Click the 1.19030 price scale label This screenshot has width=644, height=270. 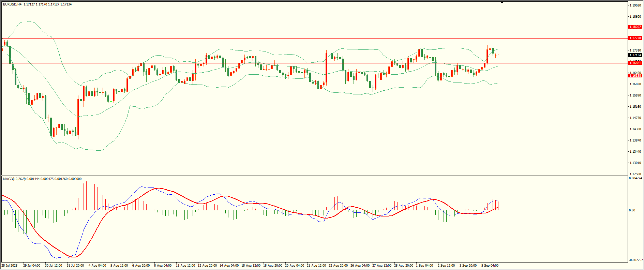(635, 5)
